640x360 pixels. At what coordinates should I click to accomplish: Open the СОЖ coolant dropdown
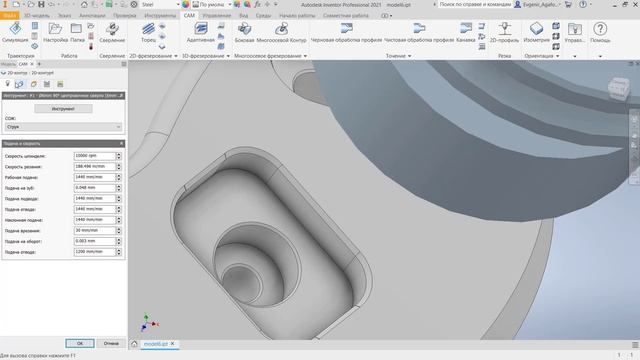click(63, 127)
